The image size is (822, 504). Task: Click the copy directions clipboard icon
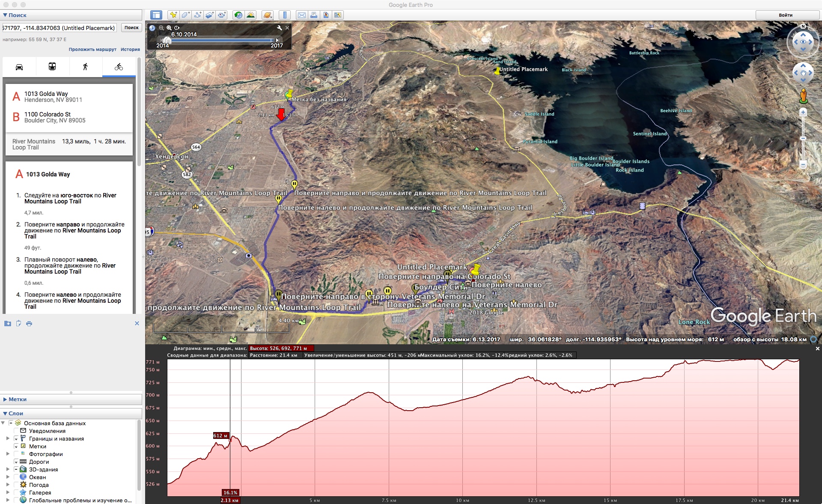click(18, 323)
